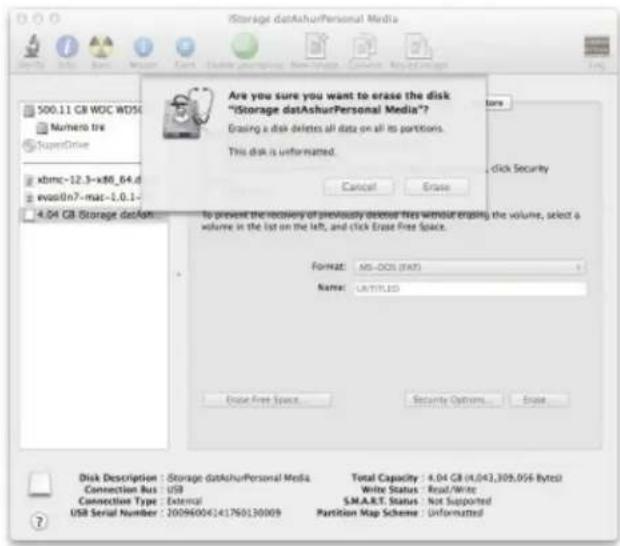Minimize the Disk Utility window

[38, 19]
